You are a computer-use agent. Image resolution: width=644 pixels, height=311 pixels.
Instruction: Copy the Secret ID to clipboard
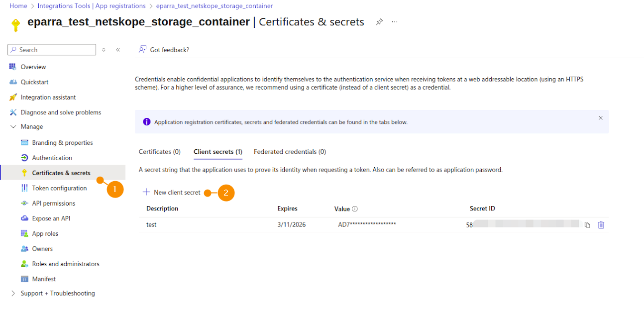[587, 225]
